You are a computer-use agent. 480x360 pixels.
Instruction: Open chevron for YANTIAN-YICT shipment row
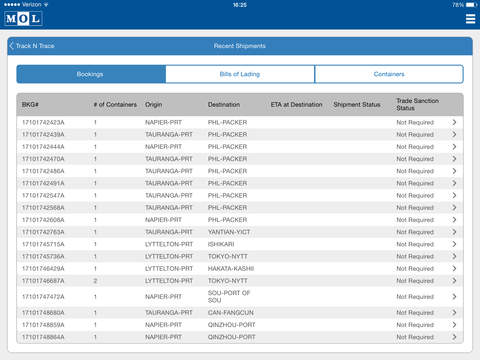[x=454, y=232]
